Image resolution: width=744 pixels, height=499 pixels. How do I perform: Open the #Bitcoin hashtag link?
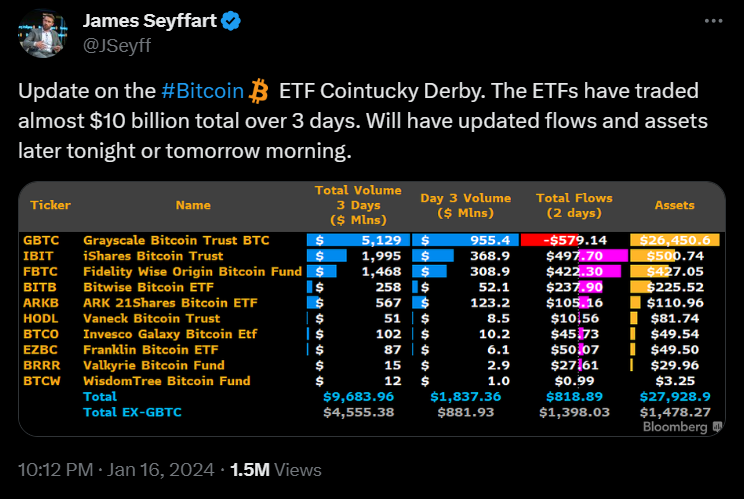coord(202,92)
